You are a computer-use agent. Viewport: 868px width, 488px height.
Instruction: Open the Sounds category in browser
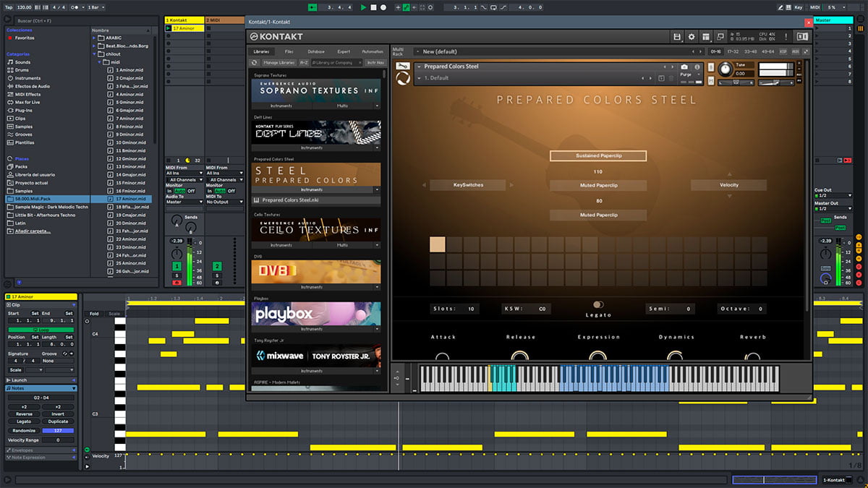23,62
